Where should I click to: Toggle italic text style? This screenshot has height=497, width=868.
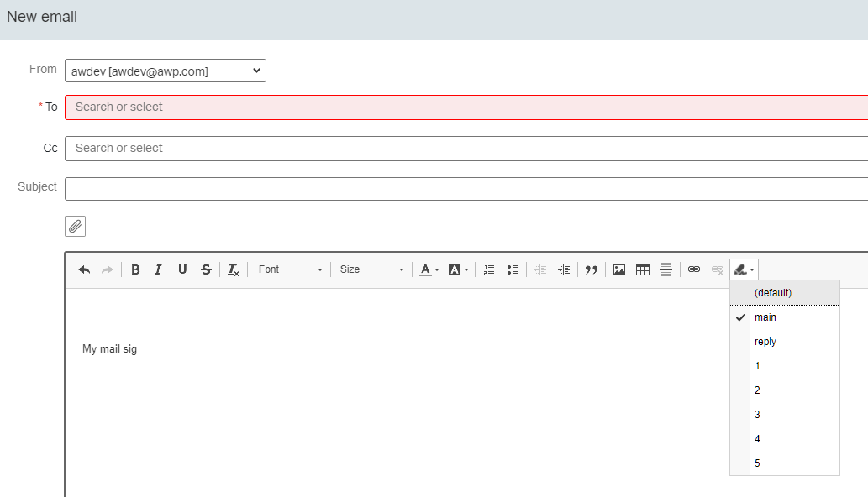(x=158, y=269)
